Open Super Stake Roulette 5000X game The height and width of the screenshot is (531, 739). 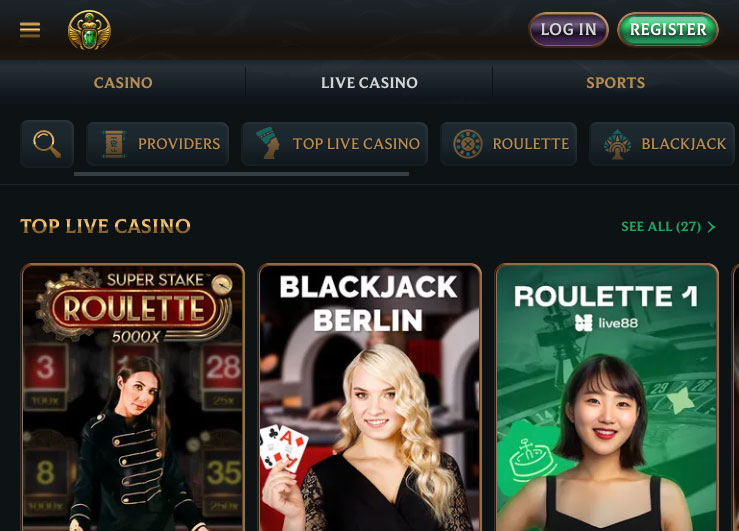133,397
